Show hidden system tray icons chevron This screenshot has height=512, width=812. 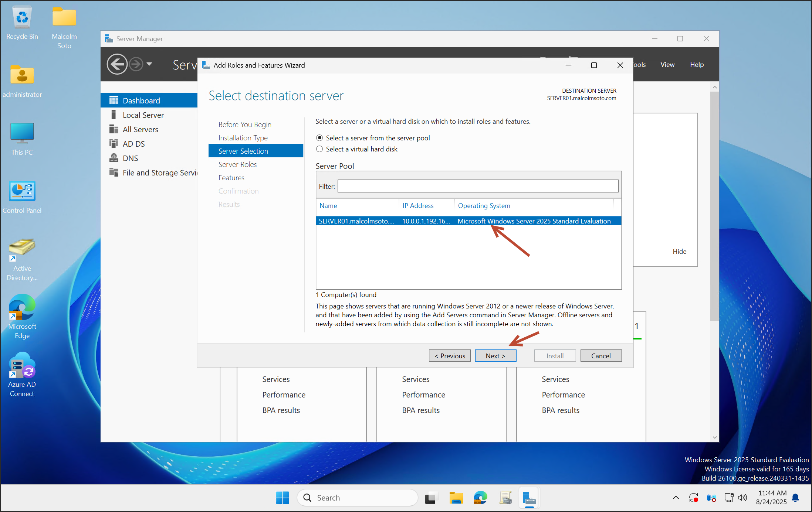click(x=676, y=498)
